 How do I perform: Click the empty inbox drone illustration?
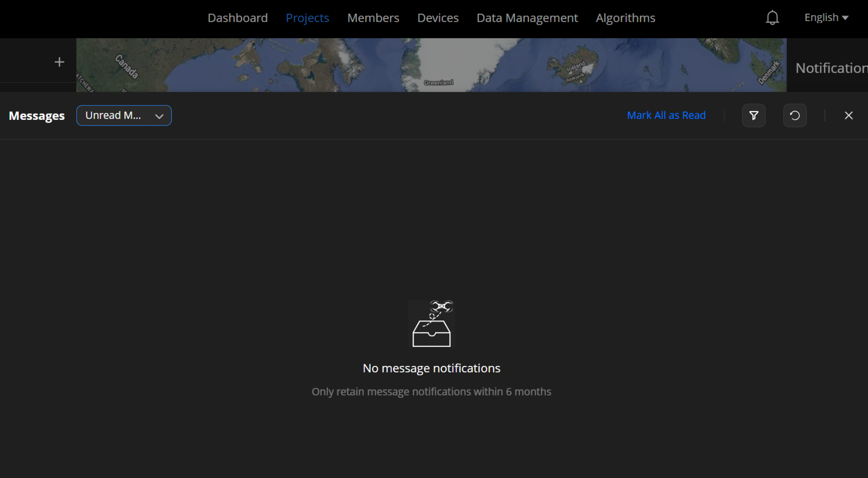(432, 324)
